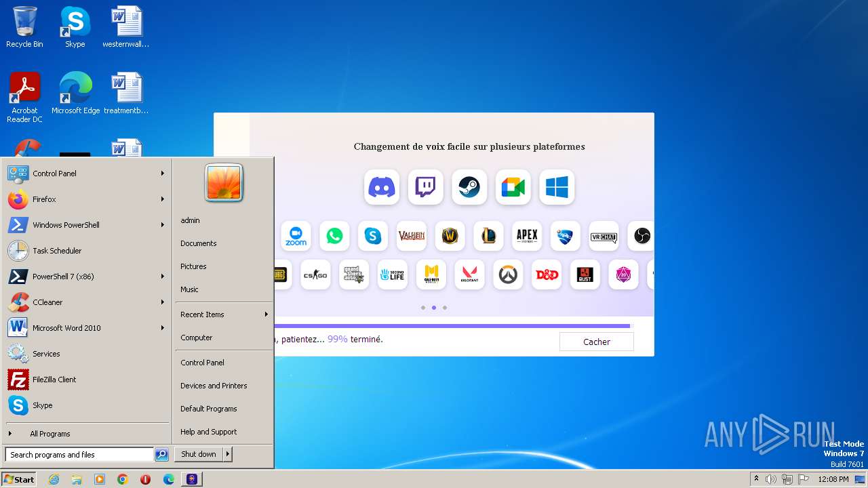Open Devices and Printers

[x=214, y=386]
